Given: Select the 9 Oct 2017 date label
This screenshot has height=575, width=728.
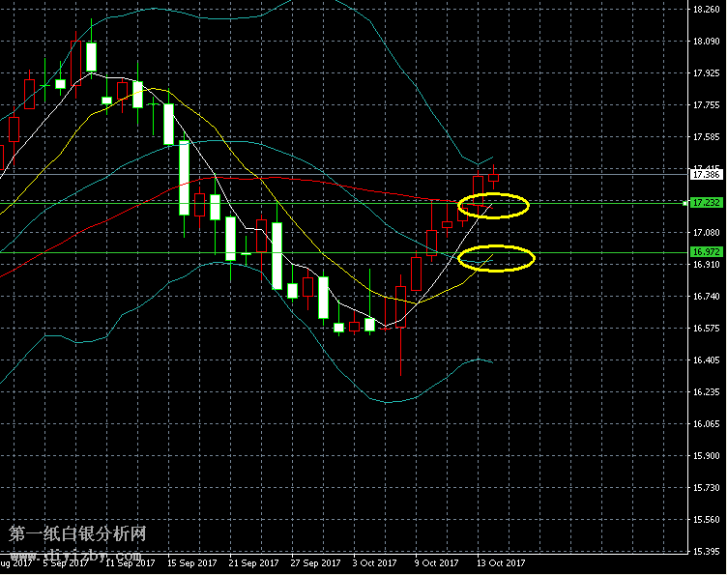Looking at the screenshot, I should pyautogui.click(x=439, y=562).
